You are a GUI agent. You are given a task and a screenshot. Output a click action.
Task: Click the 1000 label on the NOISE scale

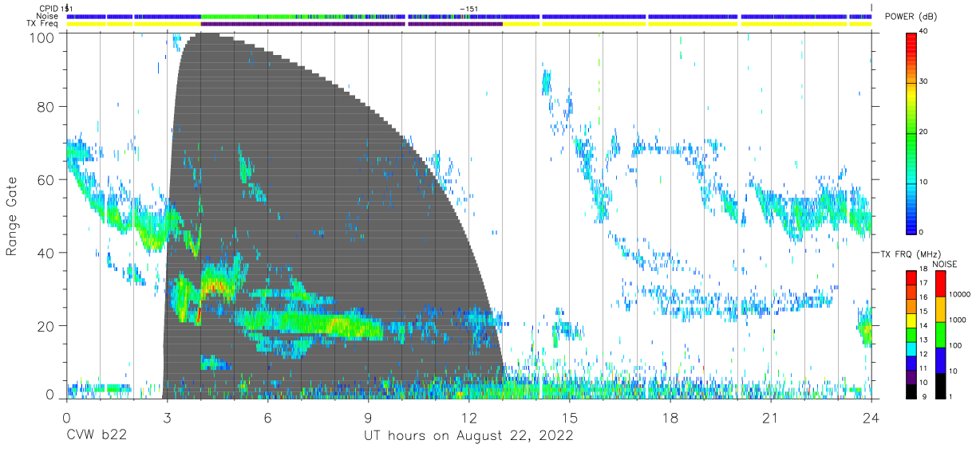[x=959, y=320]
